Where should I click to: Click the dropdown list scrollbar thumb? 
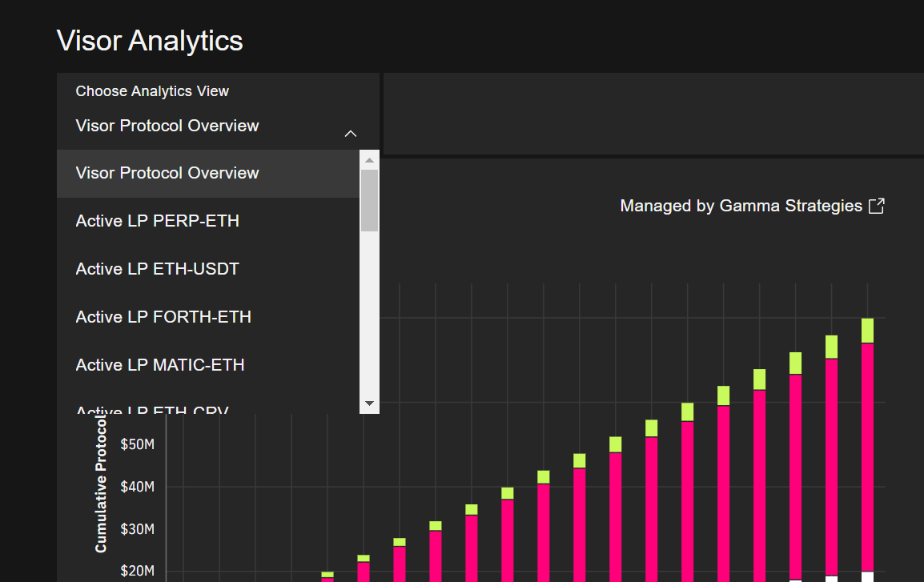coord(369,200)
